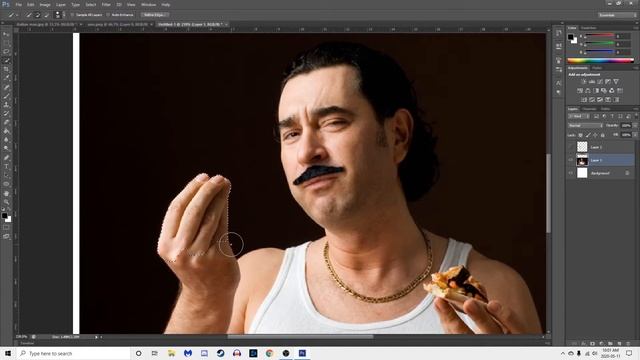This screenshot has width=640, height=360.
Task: Select the Path Selection tool
Action: [x=6, y=175]
